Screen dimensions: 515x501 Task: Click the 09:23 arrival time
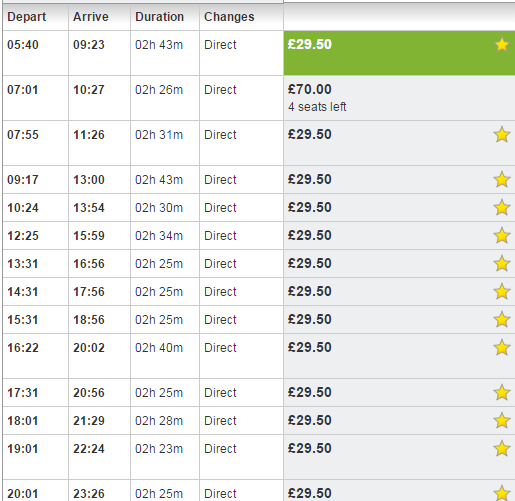click(x=89, y=45)
